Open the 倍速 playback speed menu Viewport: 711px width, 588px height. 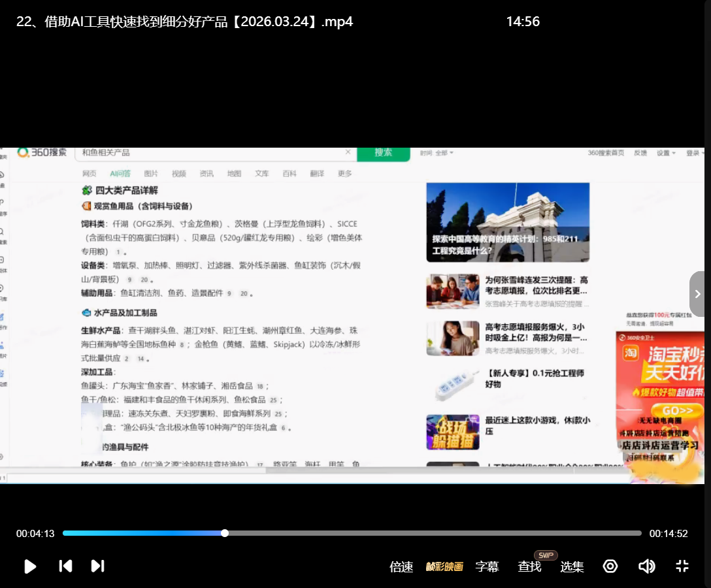pos(401,566)
